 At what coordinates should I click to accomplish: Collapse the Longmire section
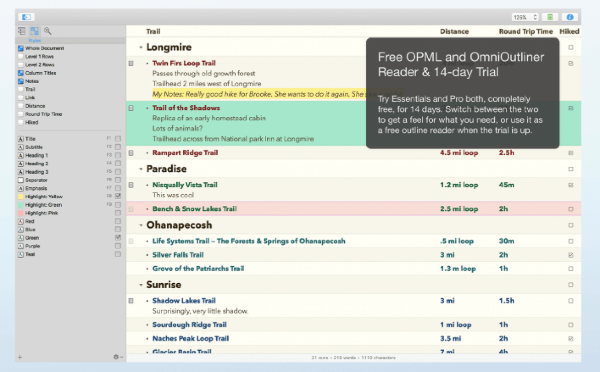click(x=141, y=47)
